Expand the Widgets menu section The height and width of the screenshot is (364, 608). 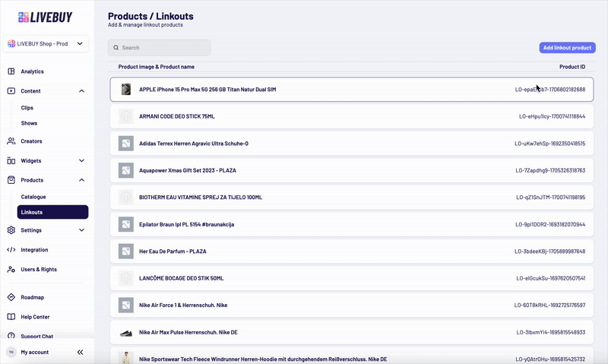tap(81, 161)
